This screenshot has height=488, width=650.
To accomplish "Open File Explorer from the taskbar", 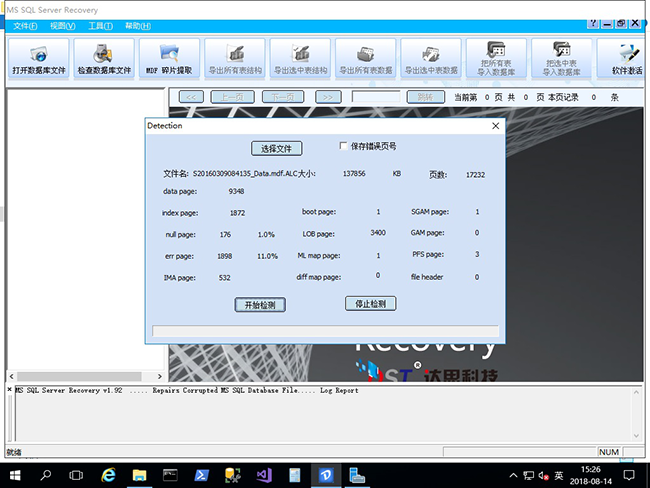I will pos(139,473).
